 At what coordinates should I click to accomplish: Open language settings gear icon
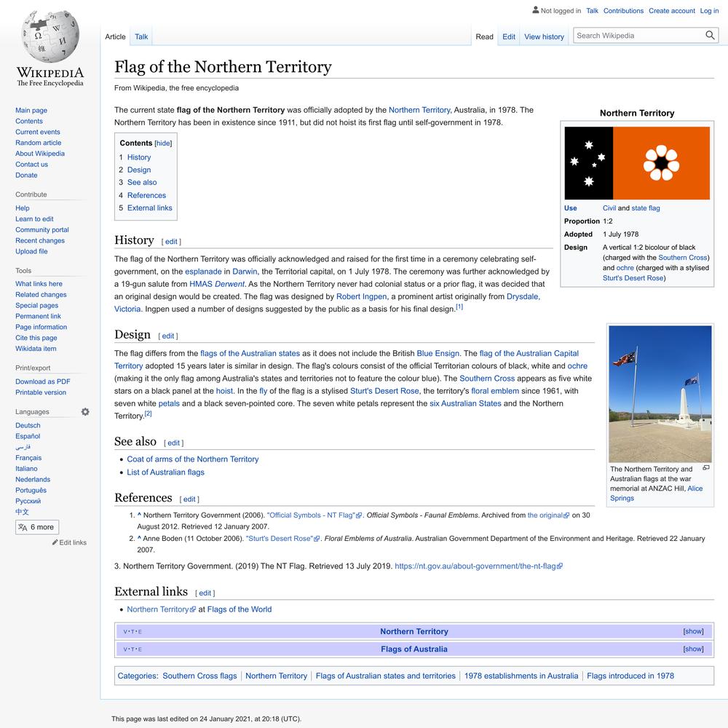pyautogui.click(x=85, y=412)
